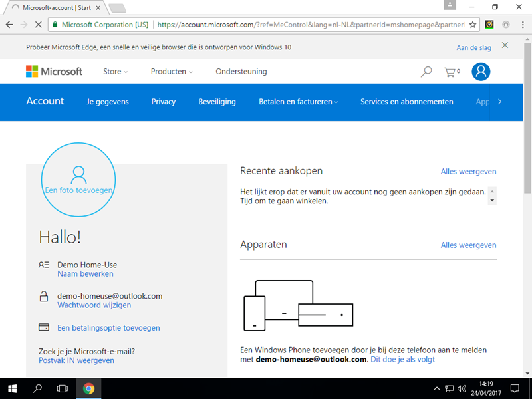Click the up arrow in the purchases box
532x399 pixels.
[492, 191]
